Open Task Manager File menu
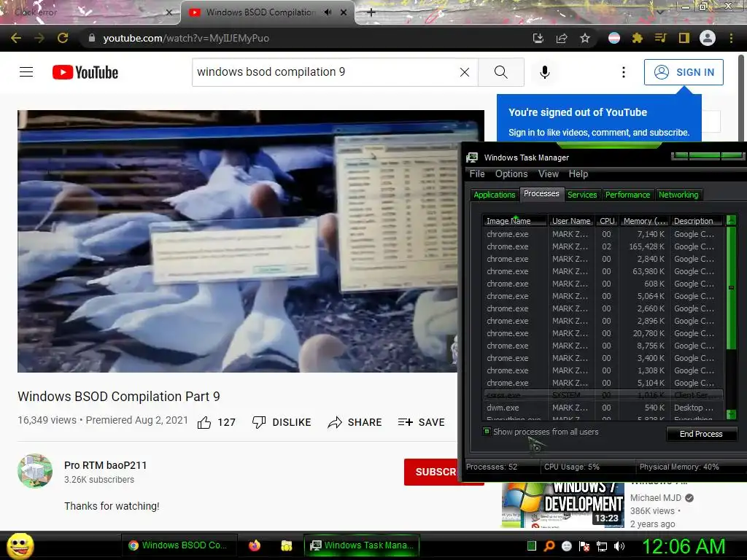 pos(477,174)
